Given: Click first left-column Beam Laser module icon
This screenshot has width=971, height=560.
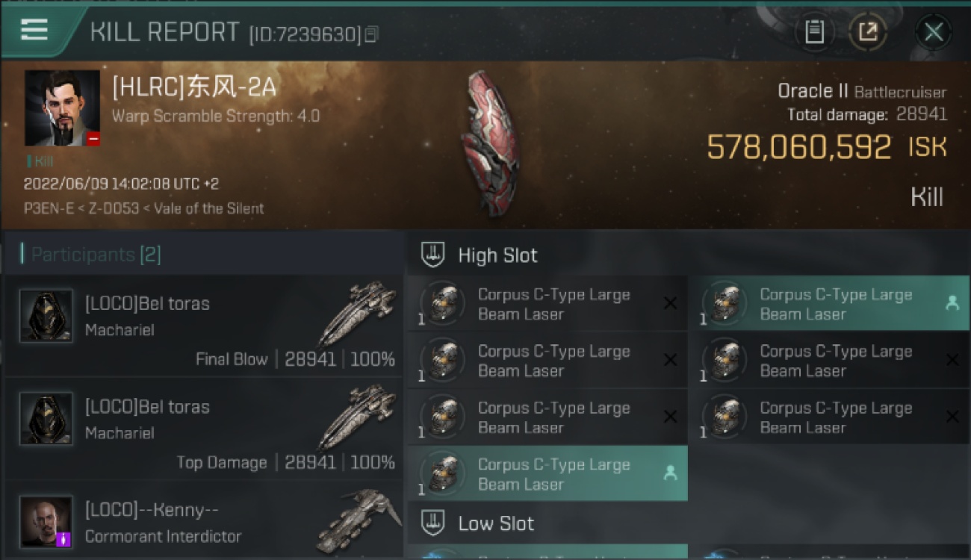Looking at the screenshot, I should coord(442,304).
